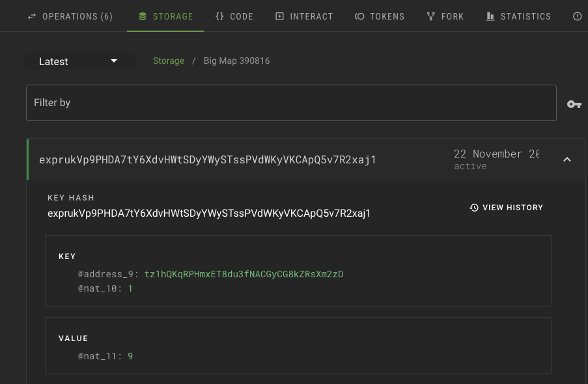Go to Storage breadcrumb link

coord(169,61)
